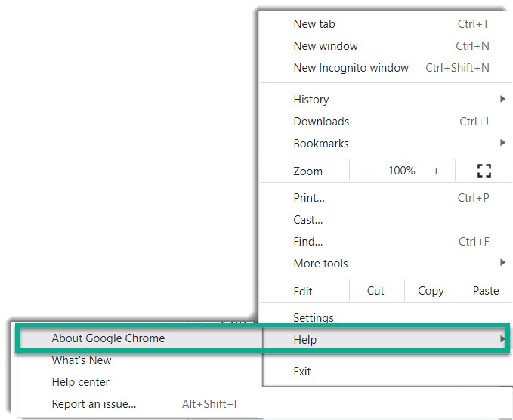
Task: Increase zoom with the plus button
Action: (x=436, y=171)
